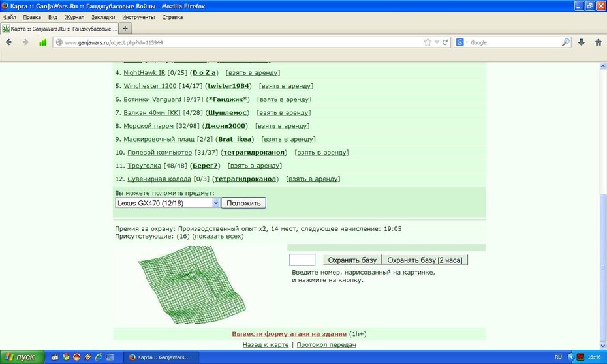View the *Ганджик* player profile
The image size is (607, 364).
pos(228,99)
